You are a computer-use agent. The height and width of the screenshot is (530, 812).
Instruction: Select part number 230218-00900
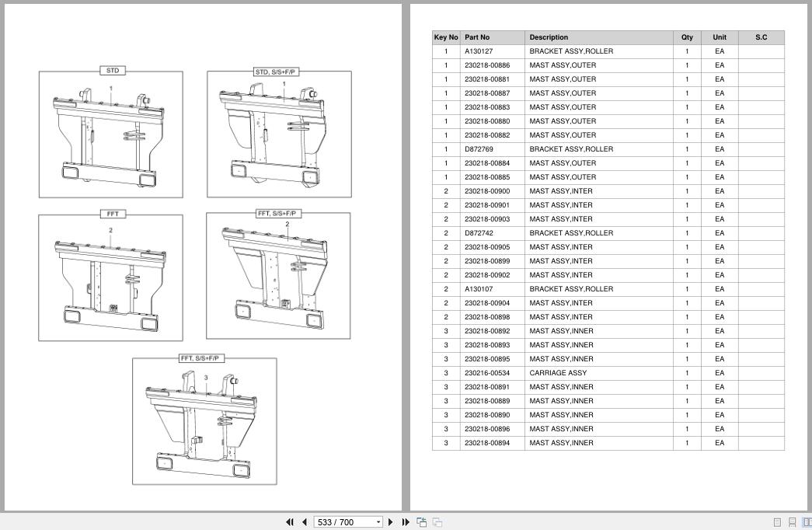pyautogui.click(x=486, y=191)
